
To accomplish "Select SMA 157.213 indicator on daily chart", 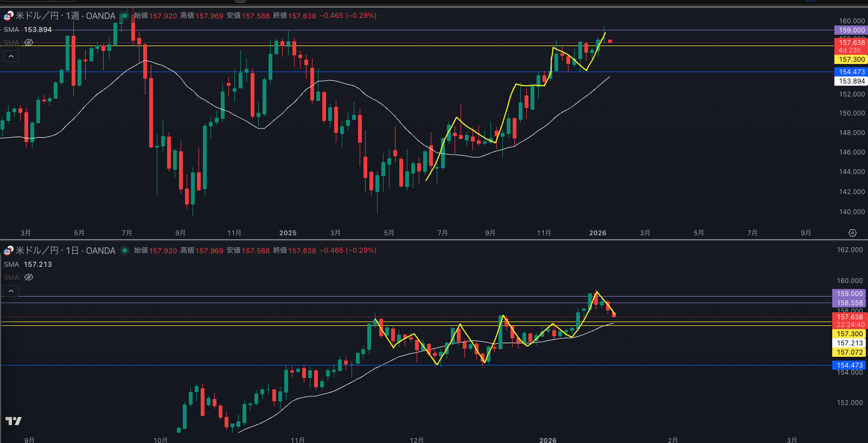I will 28,265.
